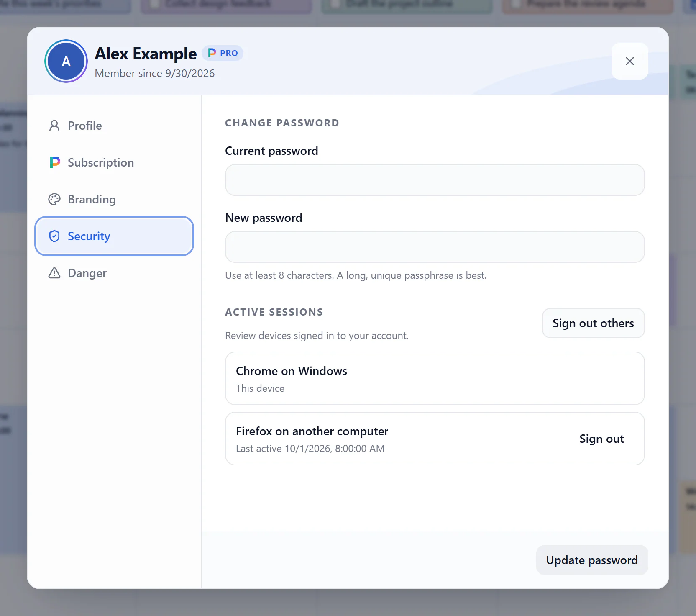Click the Alex Example avatar circle

(66, 61)
